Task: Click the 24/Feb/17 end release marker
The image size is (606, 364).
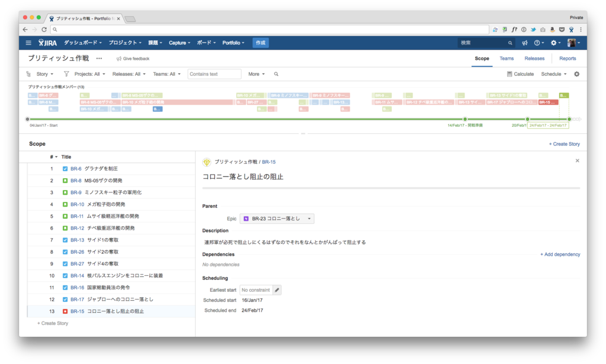Action: [569, 120]
